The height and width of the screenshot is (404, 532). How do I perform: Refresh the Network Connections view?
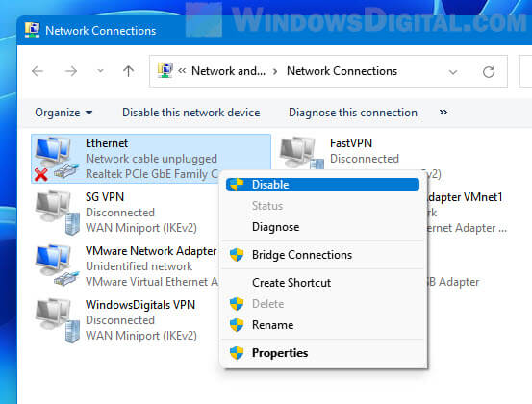489,72
